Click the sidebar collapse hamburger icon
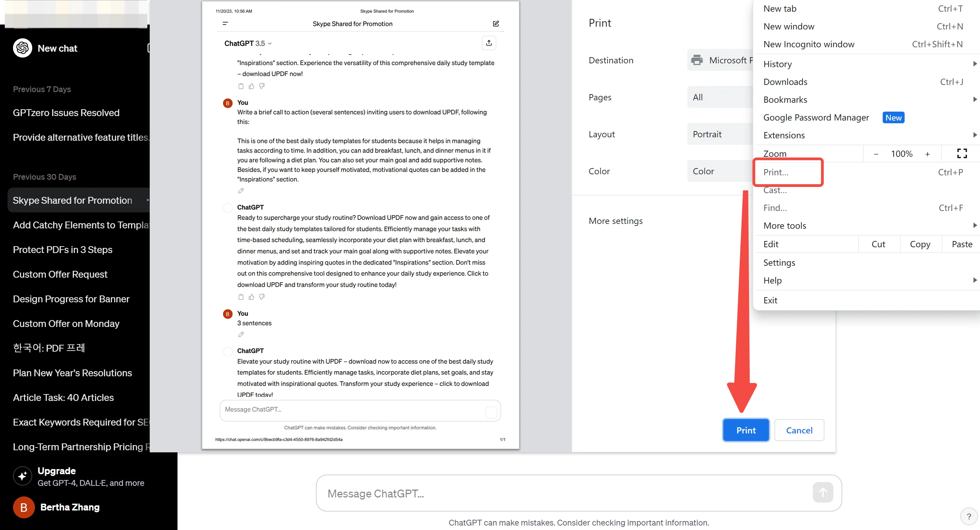The width and height of the screenshot is (980, 530). (225, 24)
